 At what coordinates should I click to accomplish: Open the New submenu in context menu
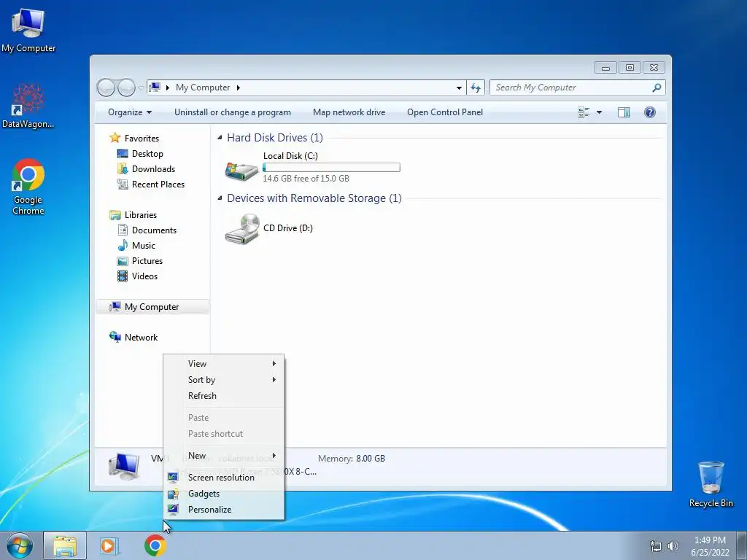click(223, 456)
